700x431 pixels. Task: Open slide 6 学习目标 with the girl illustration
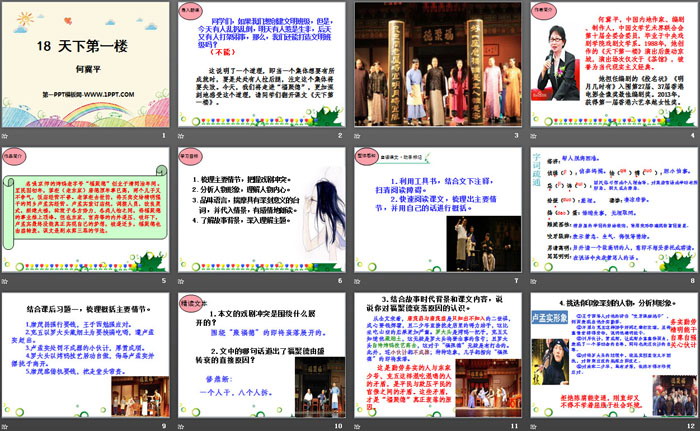tap(262, 208)
